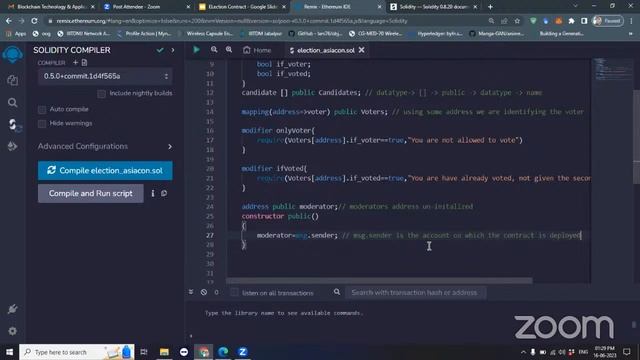Click compilation success checkmark icon
The height and width of the screenshot is (360, 640).
pos(160,50)
